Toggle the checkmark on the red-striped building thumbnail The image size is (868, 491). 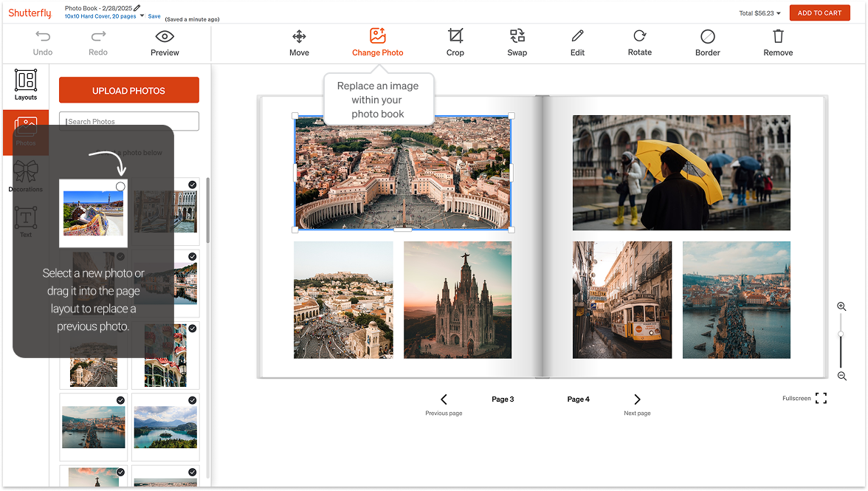point(192,329)
